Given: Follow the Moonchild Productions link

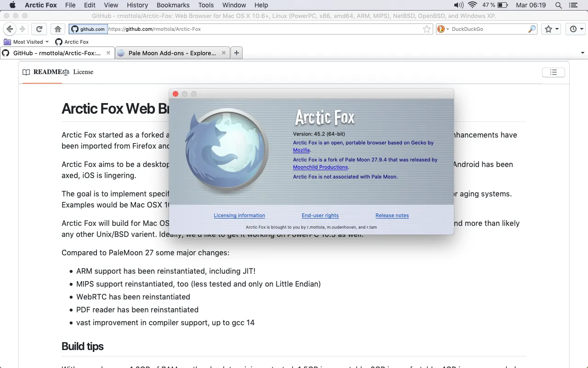Looking at the screenshot, I should (x=320, y=167).
